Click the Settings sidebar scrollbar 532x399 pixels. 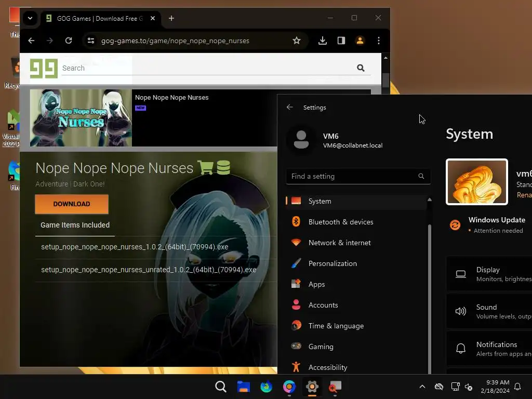pyautogui.click(x=430, y=299)
